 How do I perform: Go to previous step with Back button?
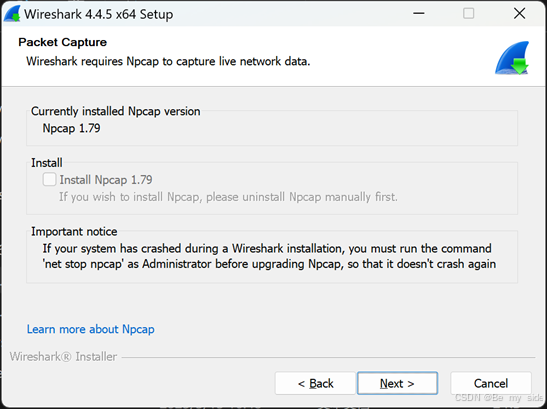tap(315, 384)
